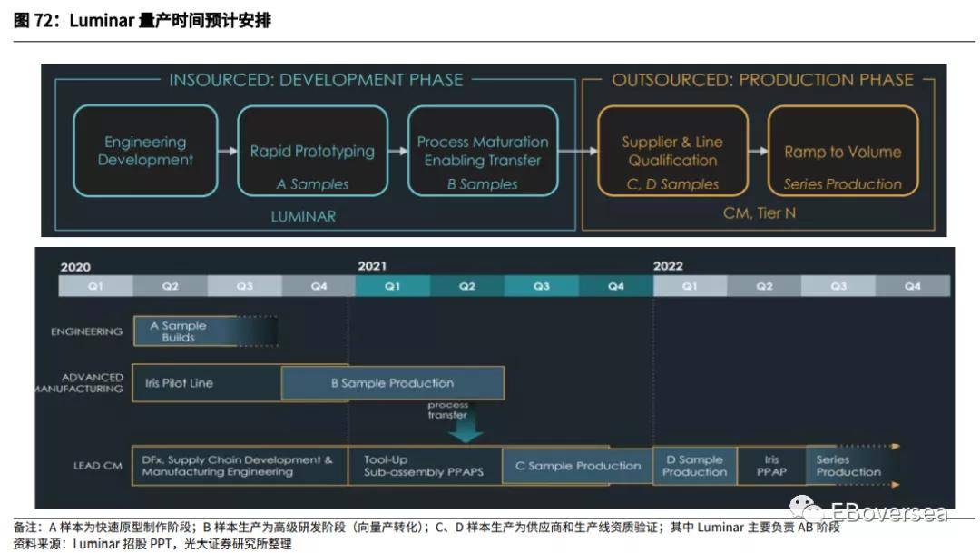980x553 pixels.
Task: Select the 'OUTSOURCED: PRODUCTION PHASE' heading
Action: pos(762,80)
